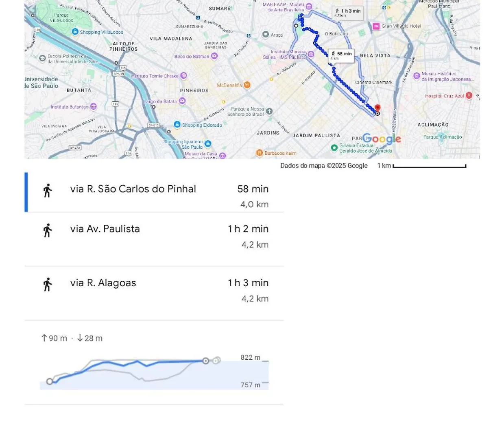Click the red destination pin on the map
This screenshot has height=439, width=504.
pyautogui.click(x=377, y=108)
